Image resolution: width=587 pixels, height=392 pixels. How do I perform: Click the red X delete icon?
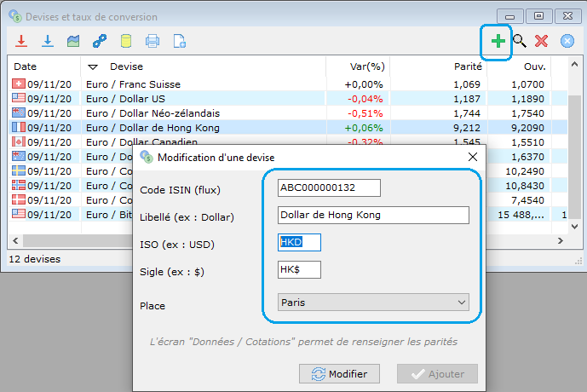pos(541,41)
